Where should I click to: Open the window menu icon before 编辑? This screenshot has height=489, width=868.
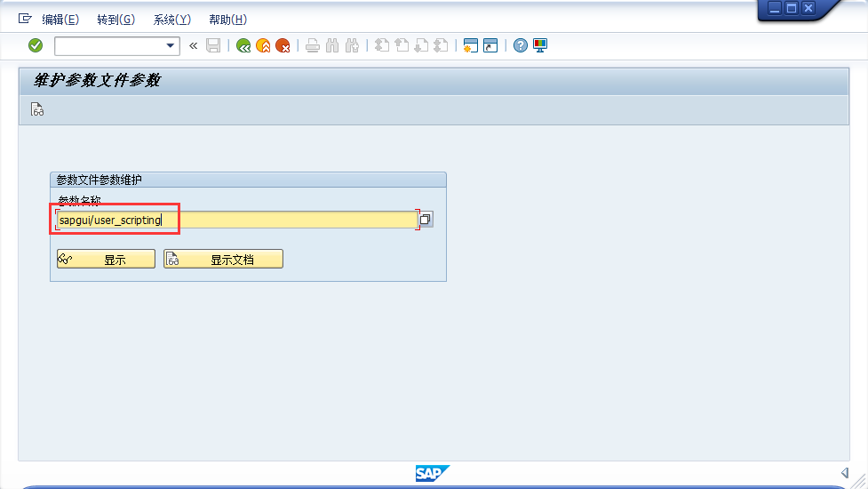(x=25, y=19)
